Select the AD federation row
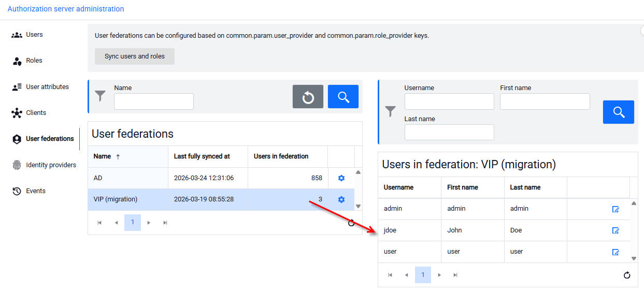Viewport: 644px width, 307px height. (x=221, y=178)
